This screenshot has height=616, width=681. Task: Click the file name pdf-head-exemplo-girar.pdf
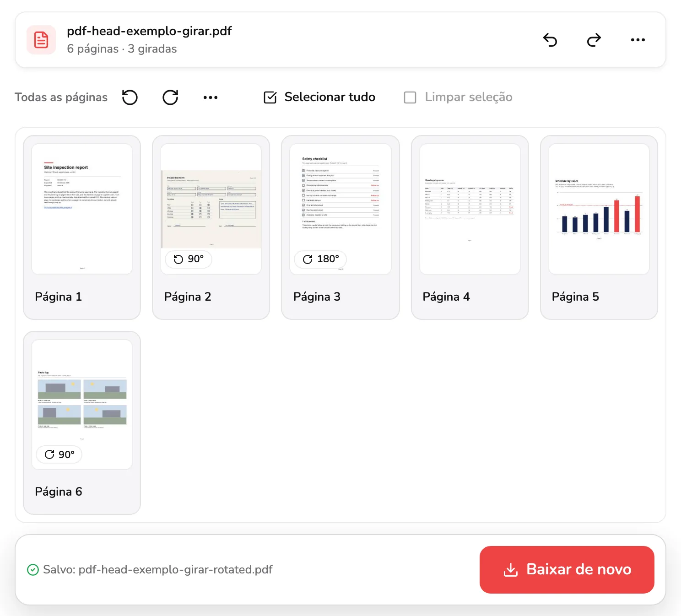click(x=149, y=31)
